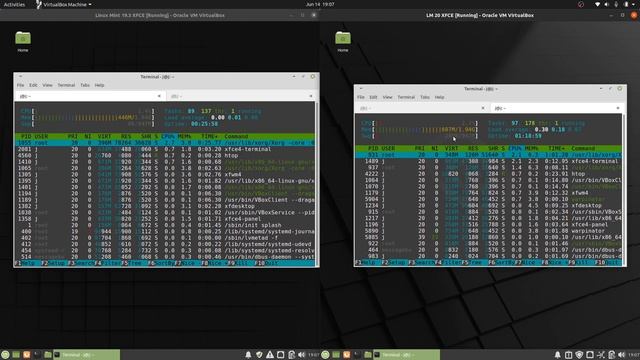The image size is (640, 360).
Task: Open file manager from LM 20 panel
Action: [368, 355]
